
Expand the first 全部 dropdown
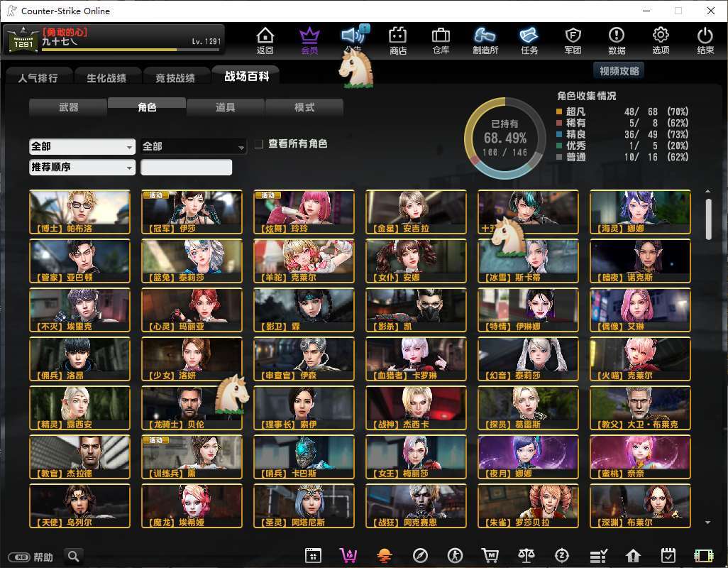[x=82, y=146]
